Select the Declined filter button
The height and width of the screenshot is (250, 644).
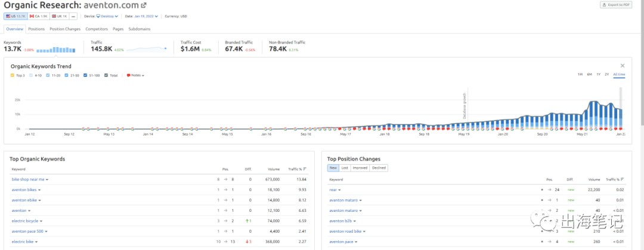click(x=379, y=168)
